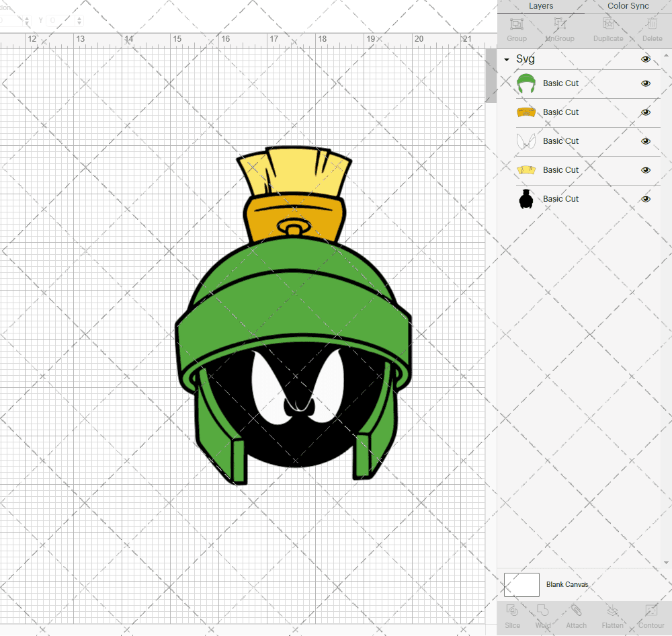Hide the green helmet Basic Cut layer
Image resolution: width=672 pixels, height=636 pixels.
pos(645,83)
